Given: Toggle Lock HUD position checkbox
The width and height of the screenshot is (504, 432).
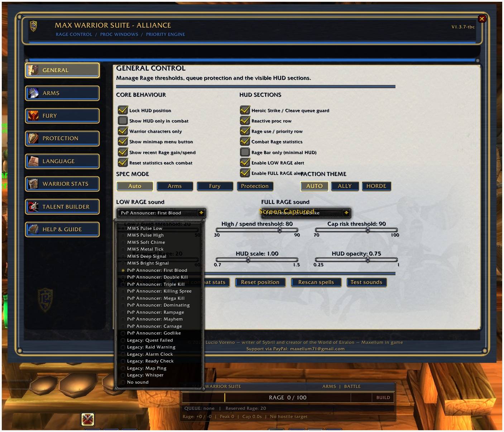Looking at the screenshot, I should click(123, 110).
